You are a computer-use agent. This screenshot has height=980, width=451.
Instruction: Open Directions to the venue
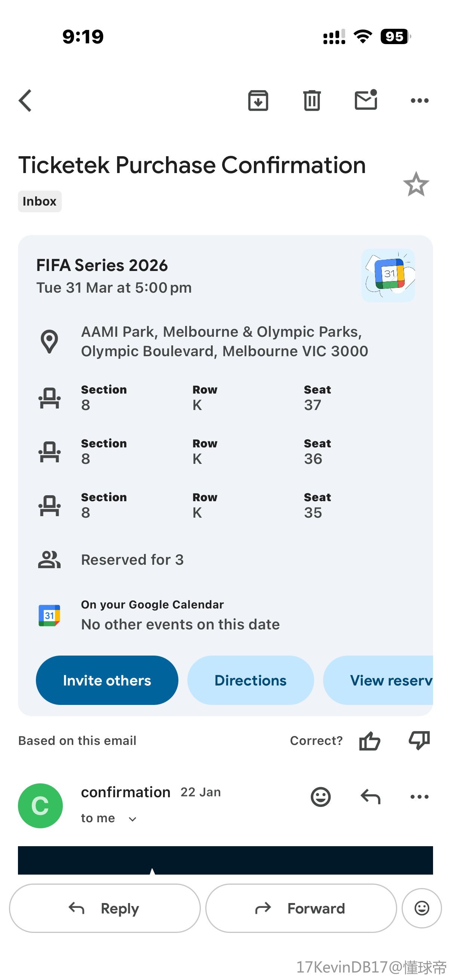251,680
